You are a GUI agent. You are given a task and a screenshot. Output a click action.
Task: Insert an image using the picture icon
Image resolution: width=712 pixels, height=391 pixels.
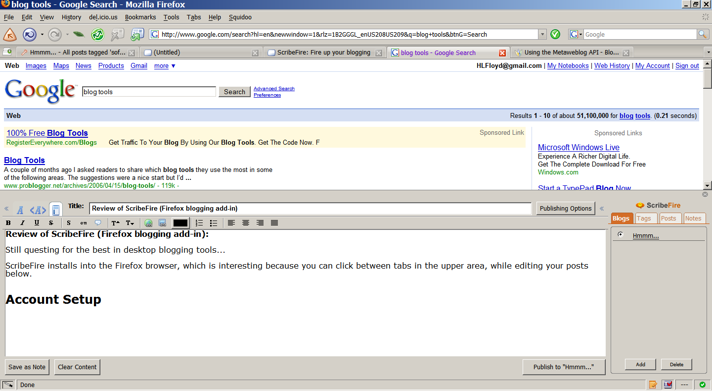[162, 223]
